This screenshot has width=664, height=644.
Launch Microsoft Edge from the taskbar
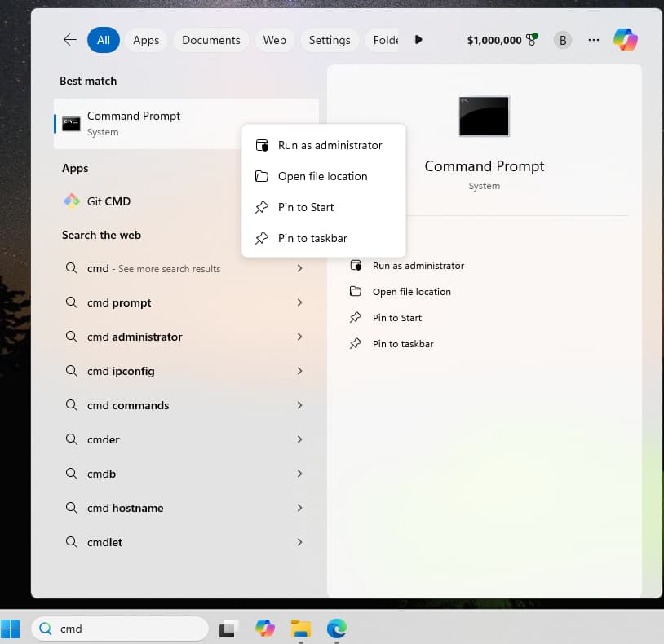click(337, 629)
